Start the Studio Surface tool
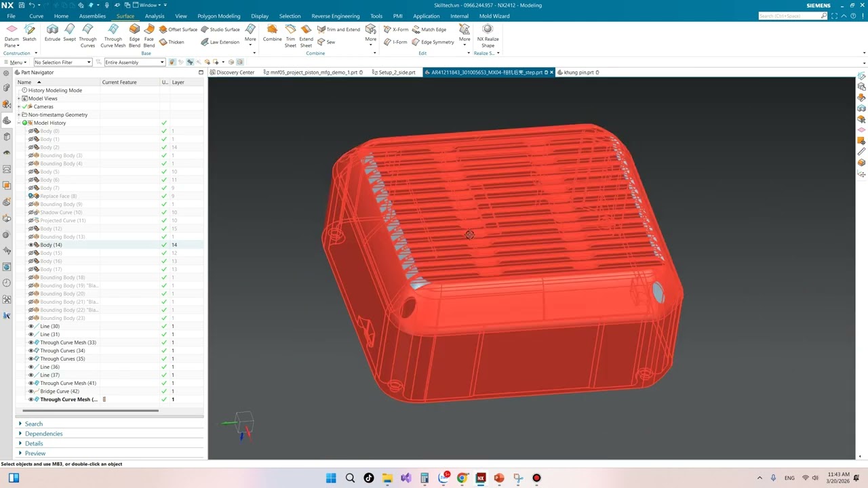Viewport: 868px width, 488px height. point(220,30)
